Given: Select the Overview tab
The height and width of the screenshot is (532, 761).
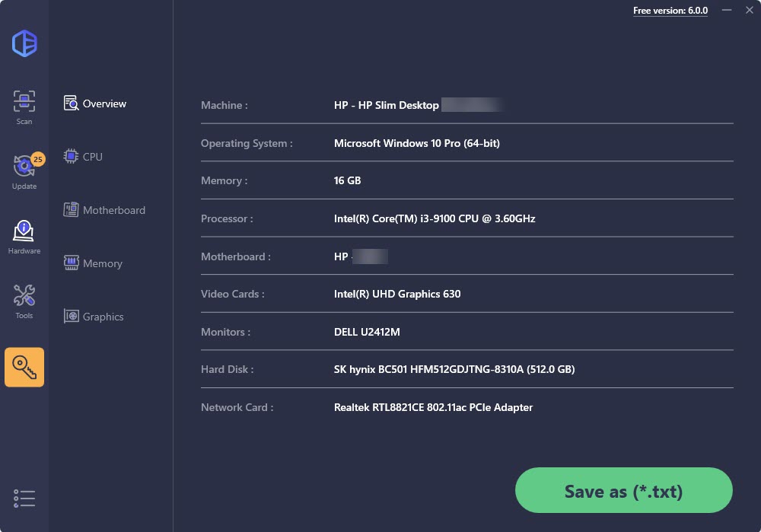Looking at the screenshot, I should [x=95, y=104].
